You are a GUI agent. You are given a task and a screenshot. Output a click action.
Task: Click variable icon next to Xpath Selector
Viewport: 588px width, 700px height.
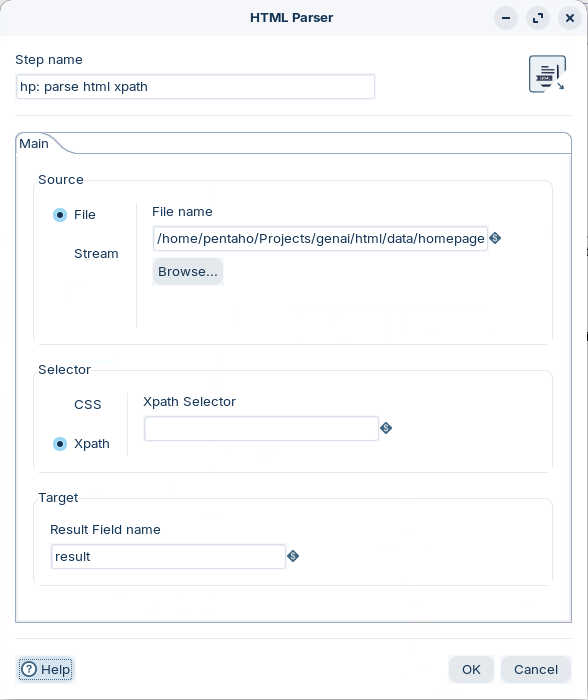(386, 428)
